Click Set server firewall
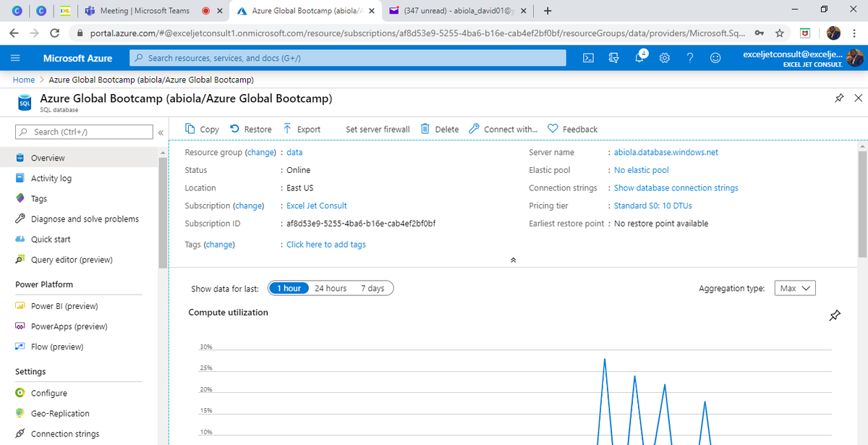This screenshot has height=445, width=868. click(x=378, y=129)
